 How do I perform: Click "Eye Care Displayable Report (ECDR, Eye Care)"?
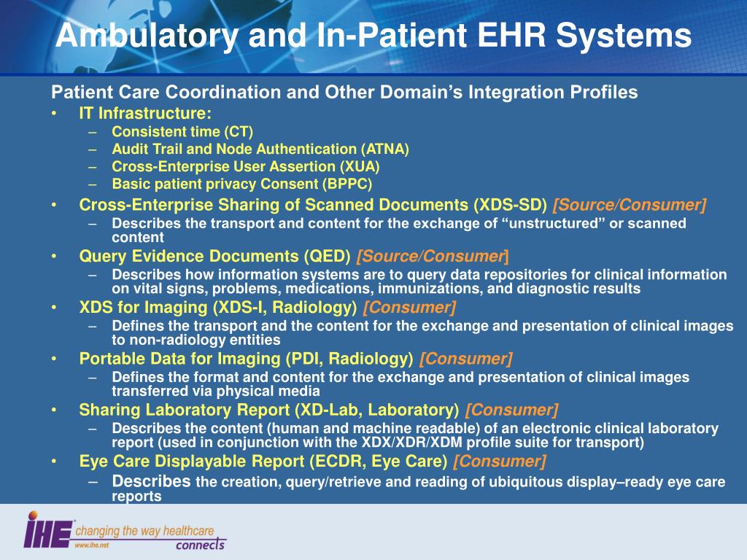tap(263, 462)
